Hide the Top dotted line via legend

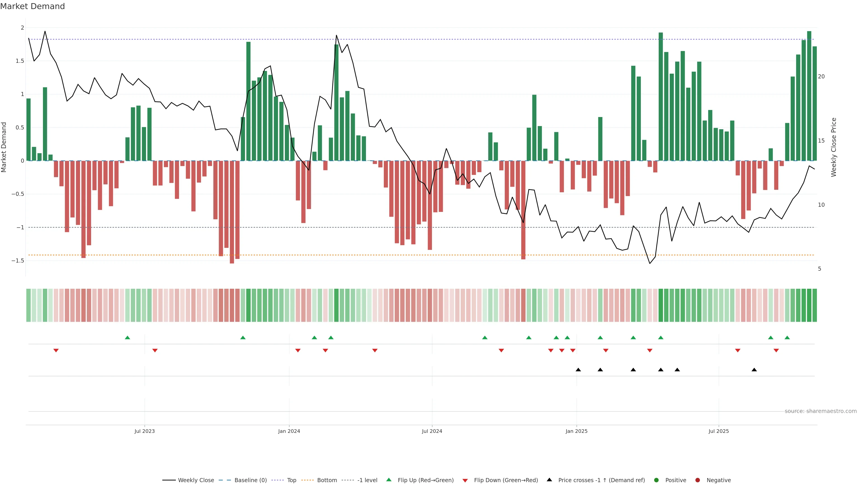tap(291, 480)
